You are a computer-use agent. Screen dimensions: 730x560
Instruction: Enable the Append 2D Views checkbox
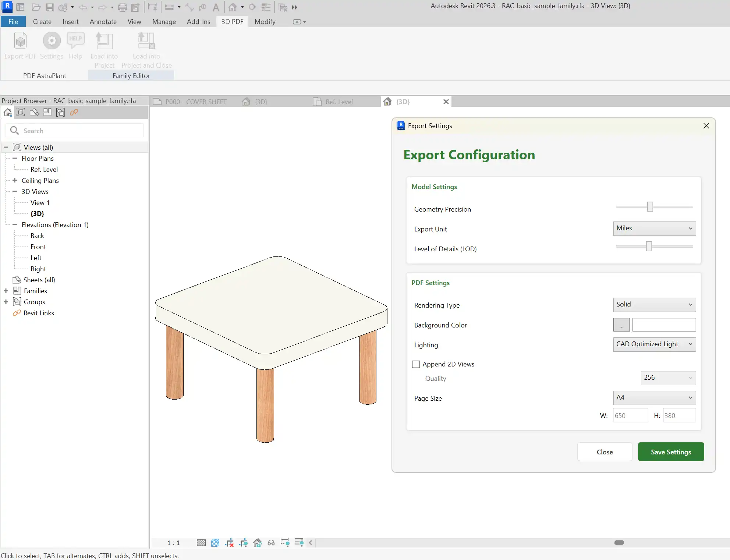click(416, 364)
